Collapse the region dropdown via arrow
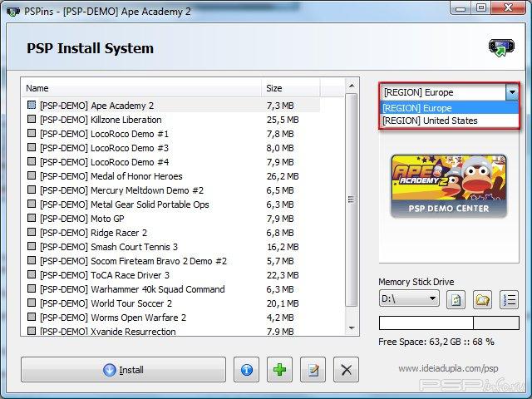 click(x=512, y=93)
